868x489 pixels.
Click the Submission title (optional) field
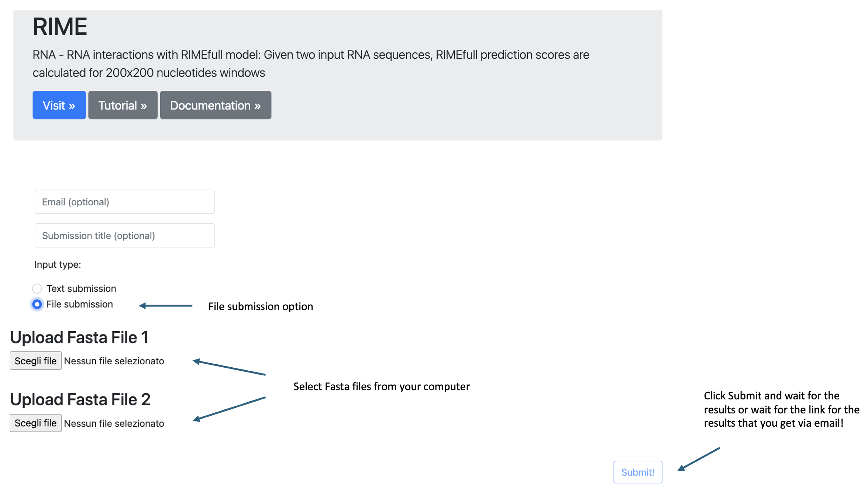(x=125, y=235)
